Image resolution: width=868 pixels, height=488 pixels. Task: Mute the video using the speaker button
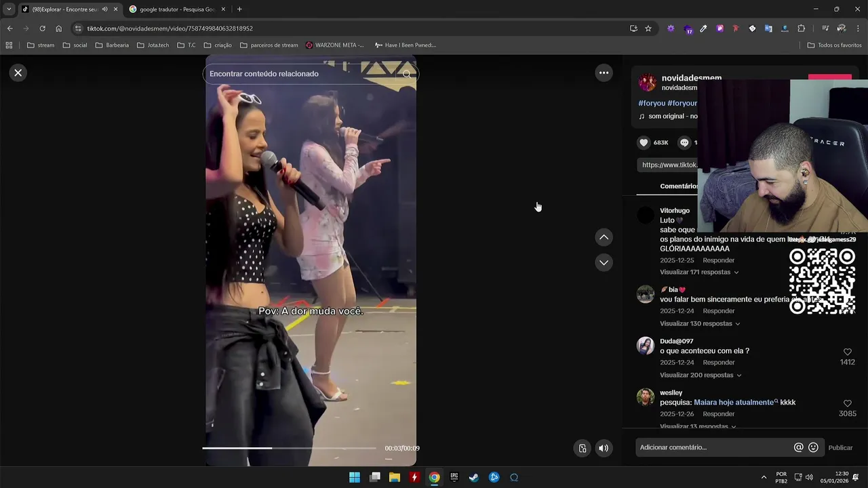[603, 448]
